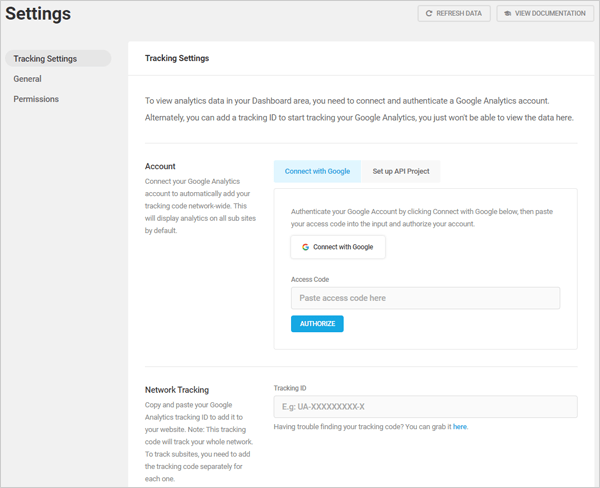600x488 pixels.
Task: Focus the Access Code input field
Action: click(425, 298)
